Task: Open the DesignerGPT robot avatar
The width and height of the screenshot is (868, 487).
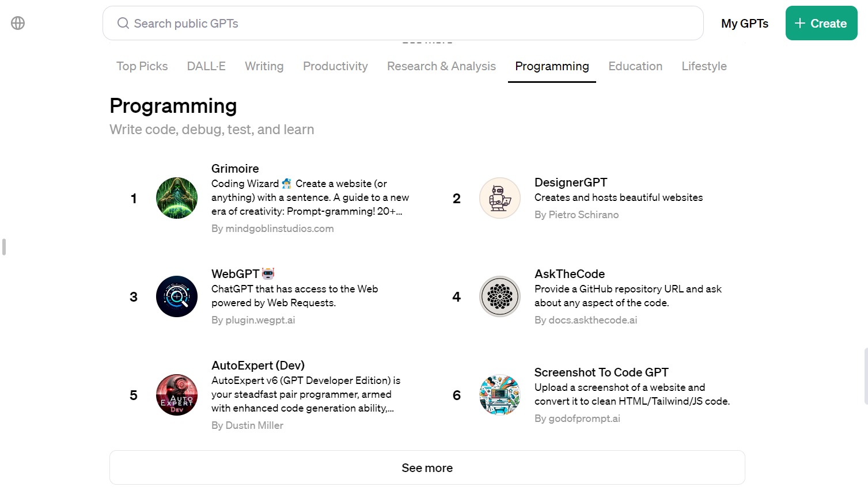Action: tap(500, 198)
